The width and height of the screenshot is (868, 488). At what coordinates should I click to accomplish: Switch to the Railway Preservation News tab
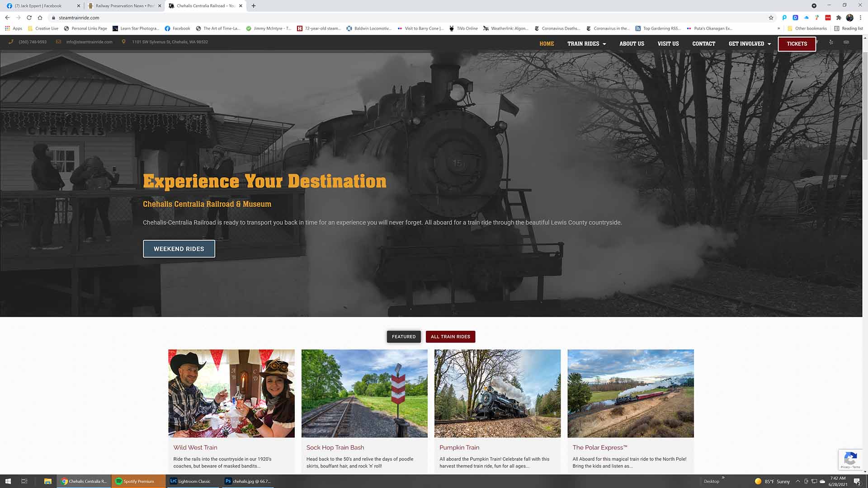124,6
